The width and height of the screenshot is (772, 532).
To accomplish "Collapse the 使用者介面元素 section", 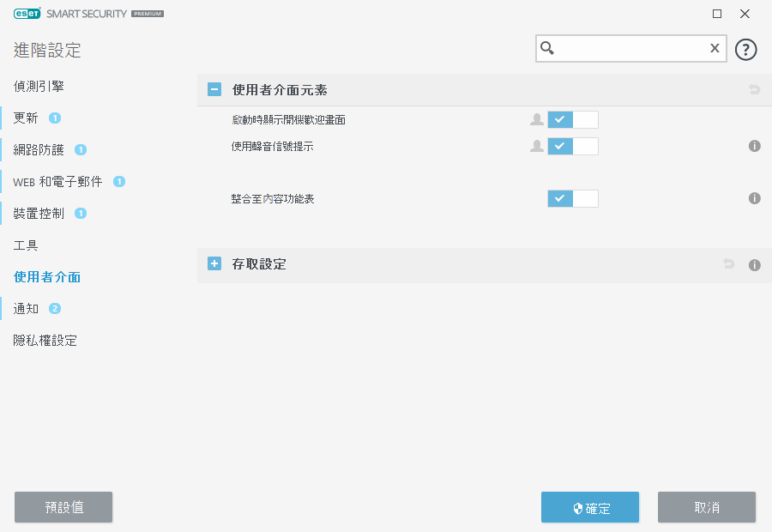I will click(214, 89).
